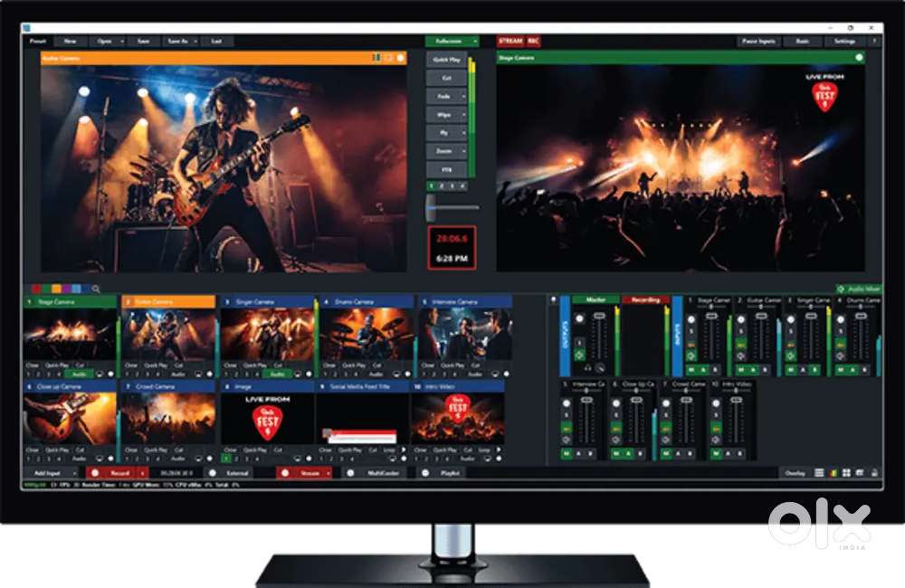
Task: Open the Fade transition dropdown arrow
Action: coord(464,96)
